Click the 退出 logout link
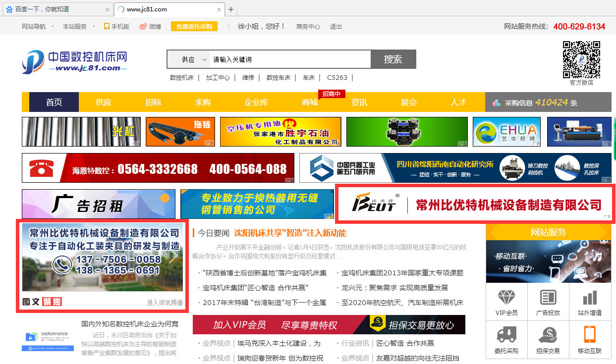 tap(336, 26)
